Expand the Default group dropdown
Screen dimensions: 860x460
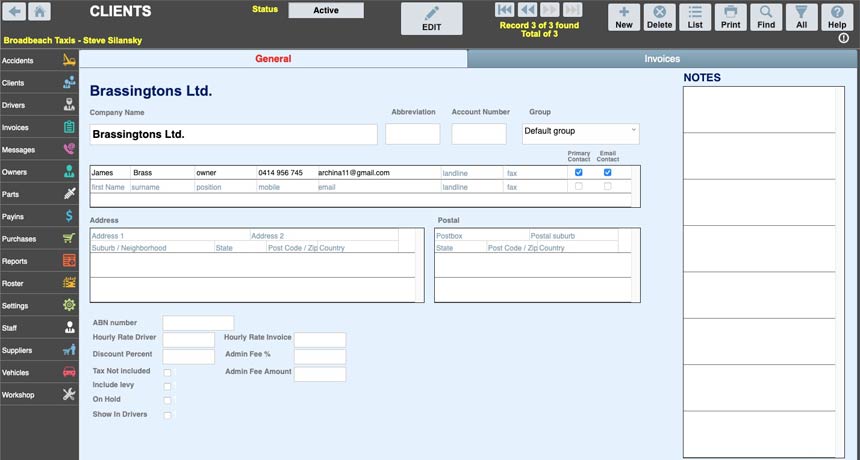click(580, 131)
